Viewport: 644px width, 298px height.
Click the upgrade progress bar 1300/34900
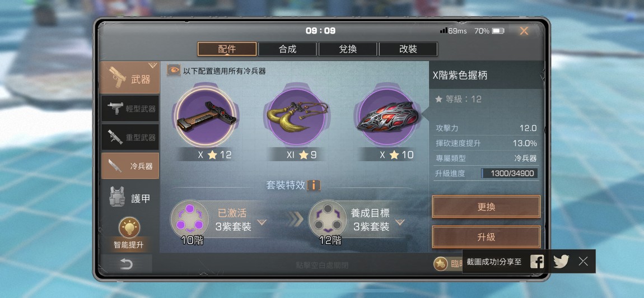tap(509, 174)
